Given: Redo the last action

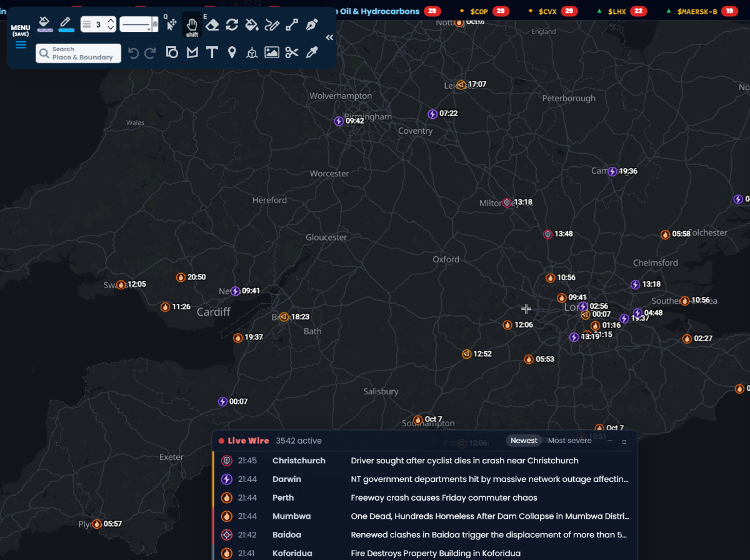Looking at the screenshot, I should coord(150,53).
